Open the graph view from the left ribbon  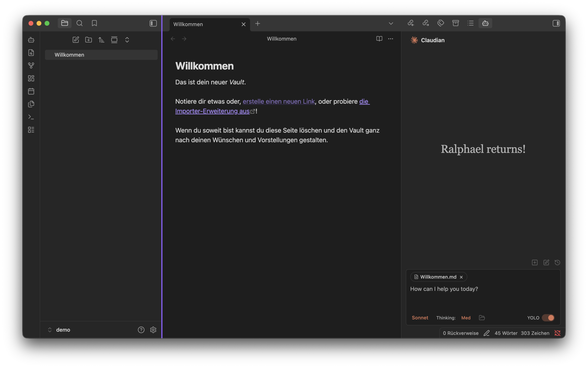pyautogui.click(x=31, y=65)
